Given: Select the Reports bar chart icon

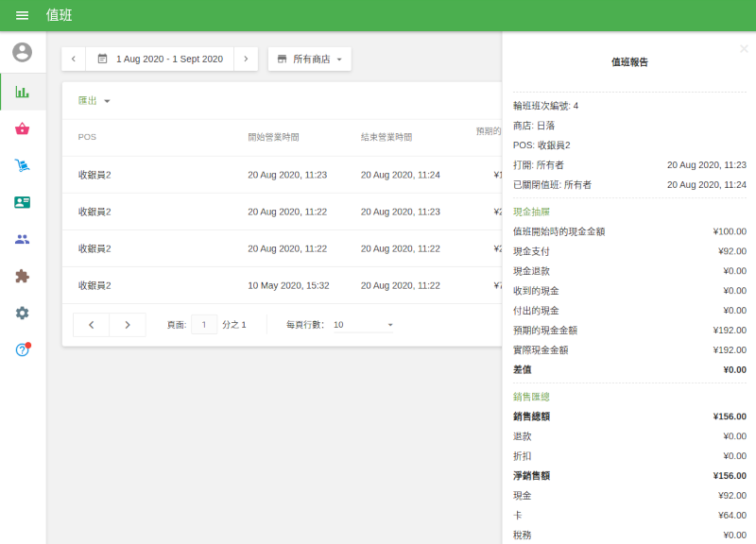Looking at the screenshot, I should click(23, 93).
